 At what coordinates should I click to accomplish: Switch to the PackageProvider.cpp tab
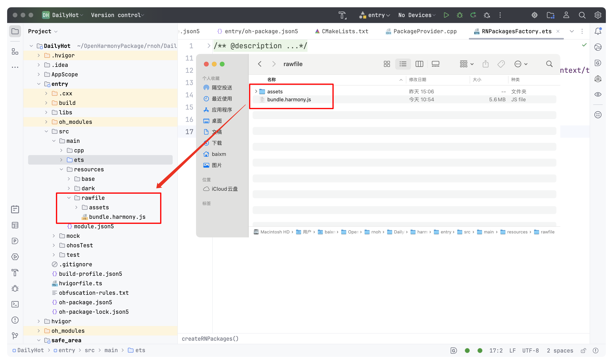425,31
